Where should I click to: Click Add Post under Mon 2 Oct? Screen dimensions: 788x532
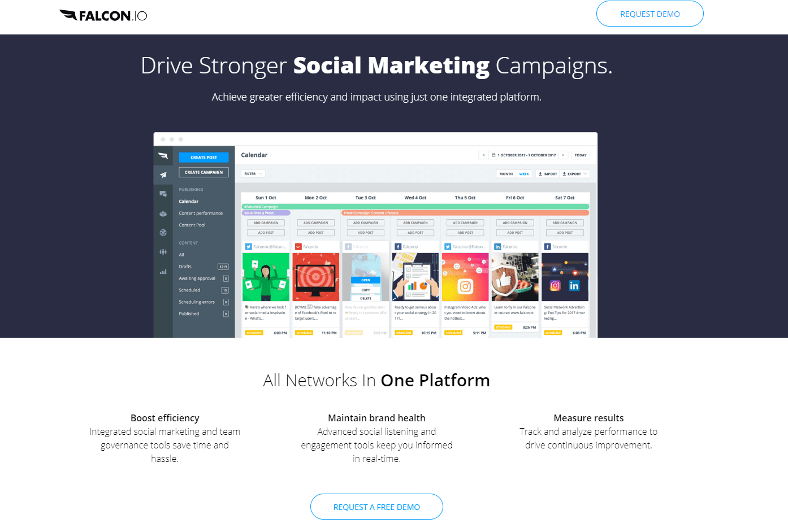coord(315,233)
